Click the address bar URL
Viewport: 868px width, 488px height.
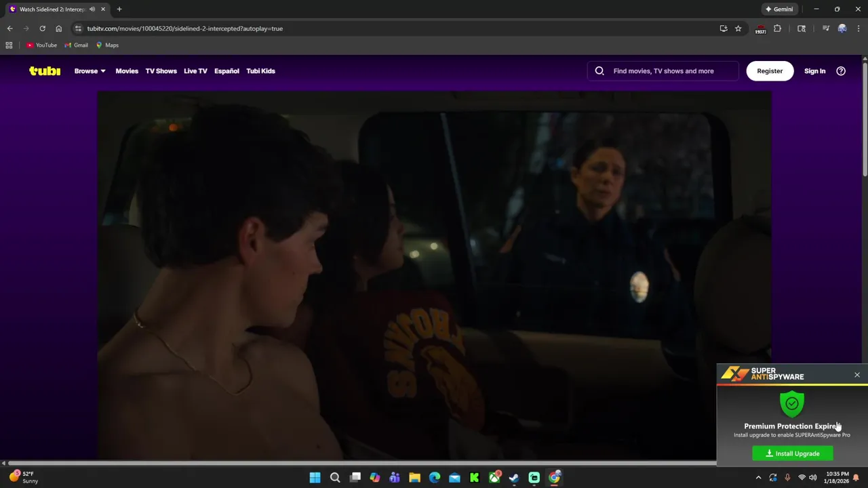click(184, 28)
